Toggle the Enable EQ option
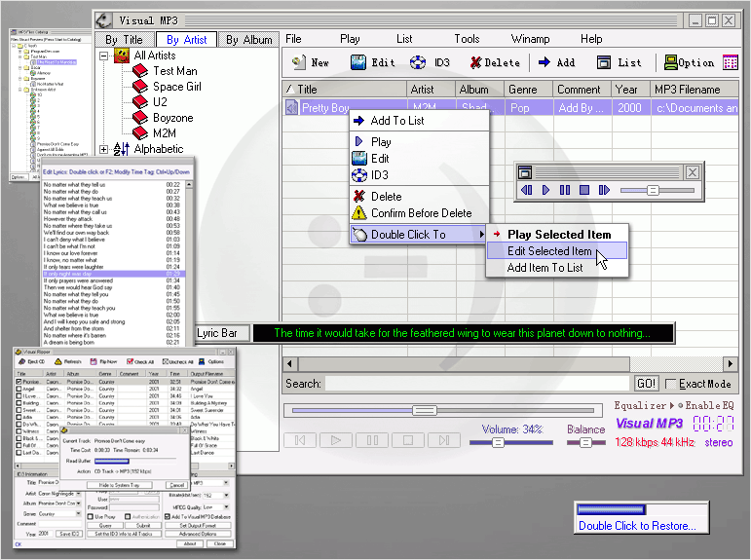Image resolution: width=751 pixels, height=560 pixels. coord(679,405)
